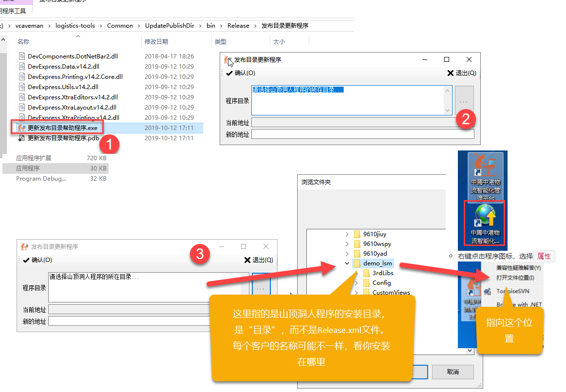Click the browse '...' button beside highlighted directory text
This screenshot has height=392, width=566.
click(x=463, y=101)
